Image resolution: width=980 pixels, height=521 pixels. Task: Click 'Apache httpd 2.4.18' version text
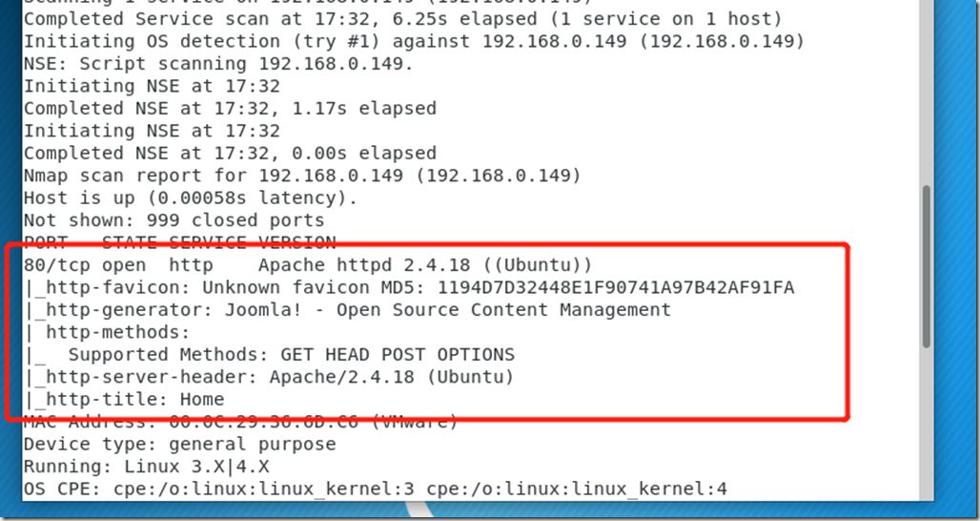(x=364, y=265)
